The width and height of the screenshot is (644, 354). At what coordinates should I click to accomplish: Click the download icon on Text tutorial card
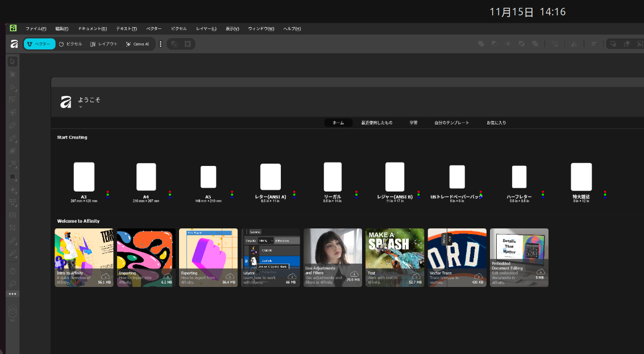[x=415, y=276]
